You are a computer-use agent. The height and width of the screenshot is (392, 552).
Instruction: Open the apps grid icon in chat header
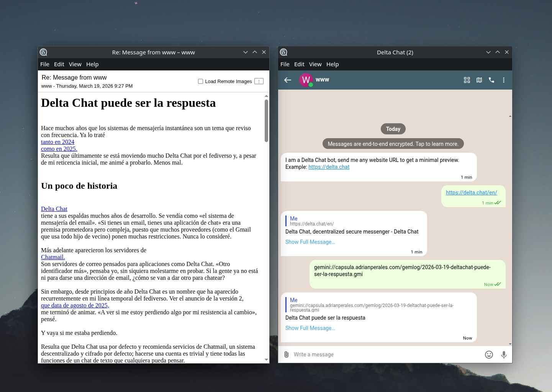click(x=467, y=80)
